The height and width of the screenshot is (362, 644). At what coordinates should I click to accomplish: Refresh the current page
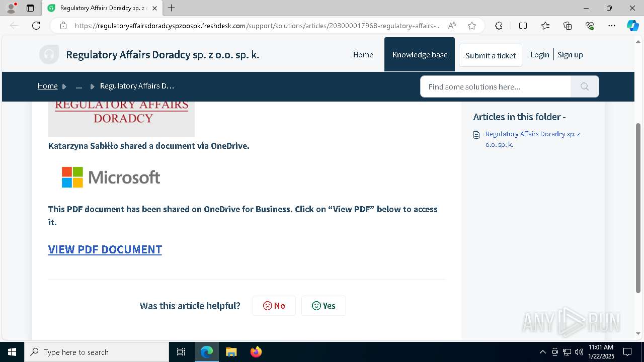[x=36, y=26]
